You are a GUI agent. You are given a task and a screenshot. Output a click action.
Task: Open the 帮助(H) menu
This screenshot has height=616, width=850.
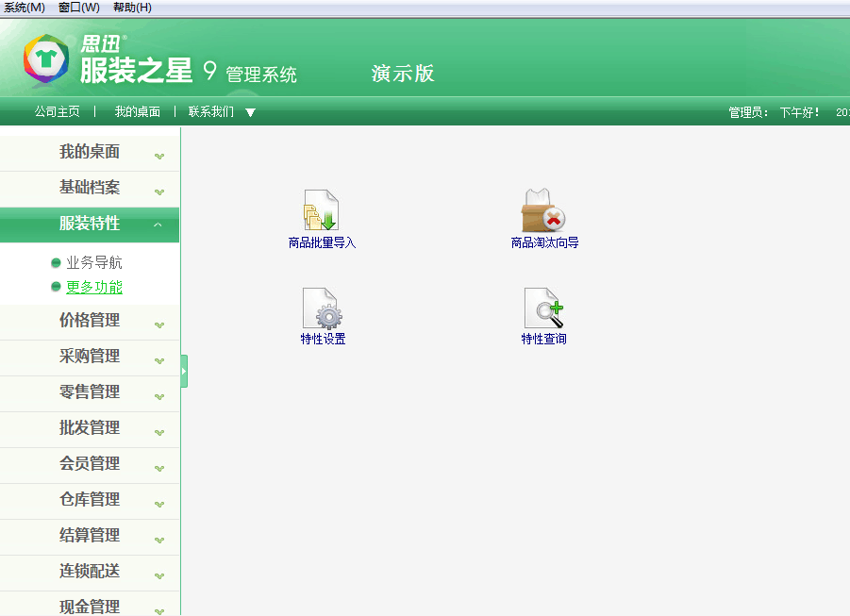click(x=132, y=8)
